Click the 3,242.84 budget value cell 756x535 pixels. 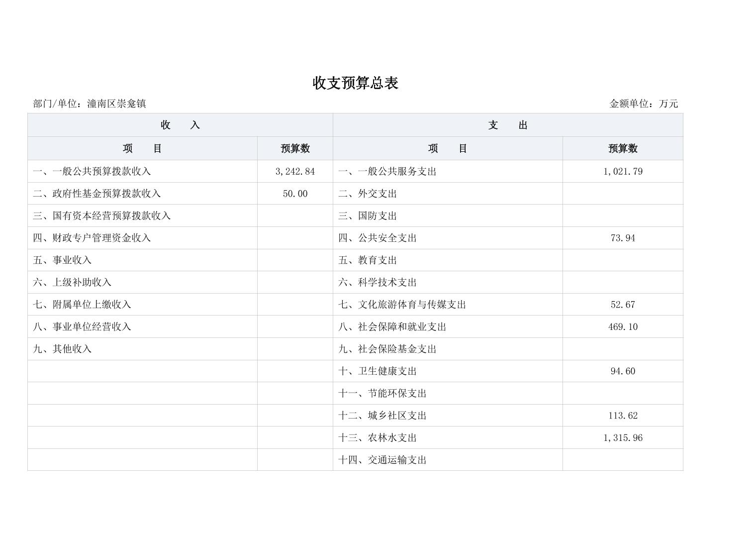pyautogui.click(x=295, y=171)
